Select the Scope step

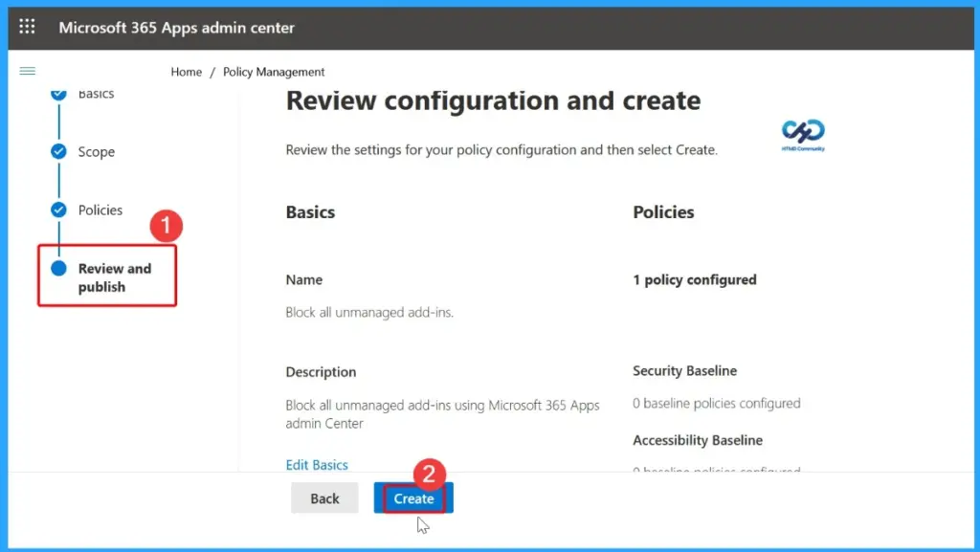97,152
